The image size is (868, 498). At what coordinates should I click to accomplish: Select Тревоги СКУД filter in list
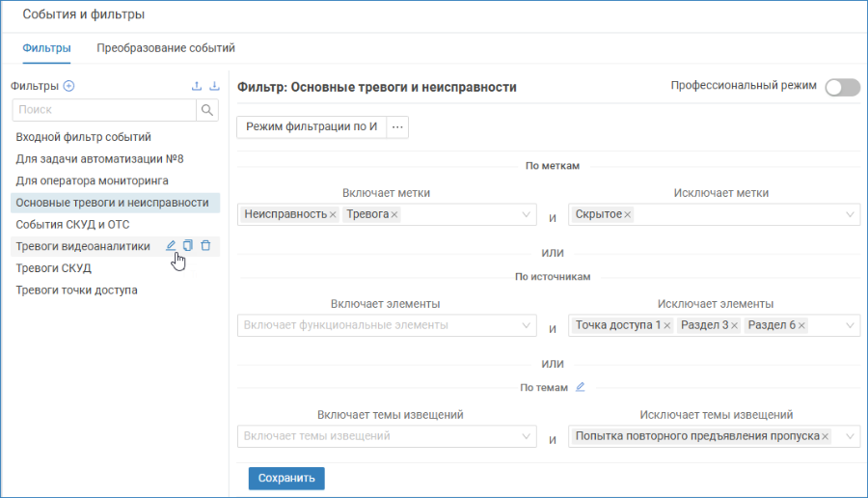pyautogui.click(x=54, y=268)
